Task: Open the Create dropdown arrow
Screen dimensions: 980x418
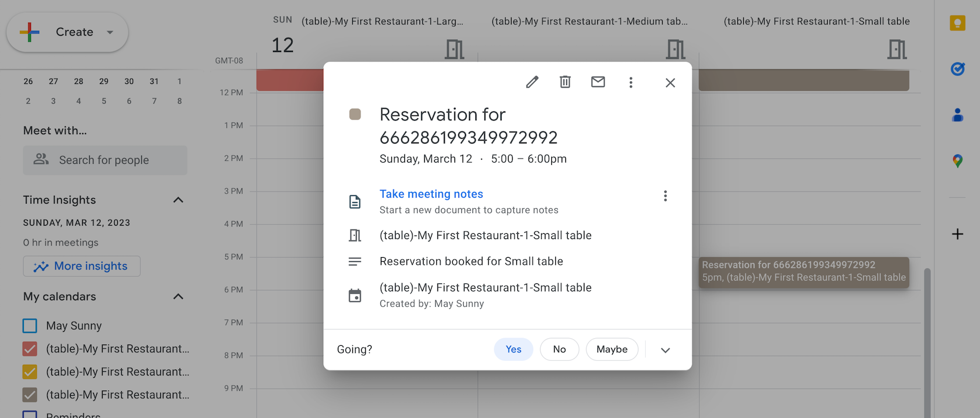Action: point(110,32)
